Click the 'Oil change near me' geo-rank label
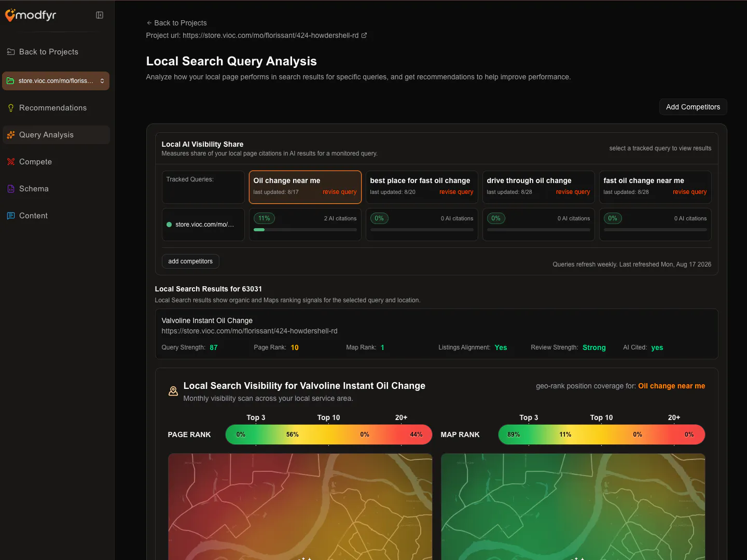This screenshot has width=747, height=560. [672, 386]
